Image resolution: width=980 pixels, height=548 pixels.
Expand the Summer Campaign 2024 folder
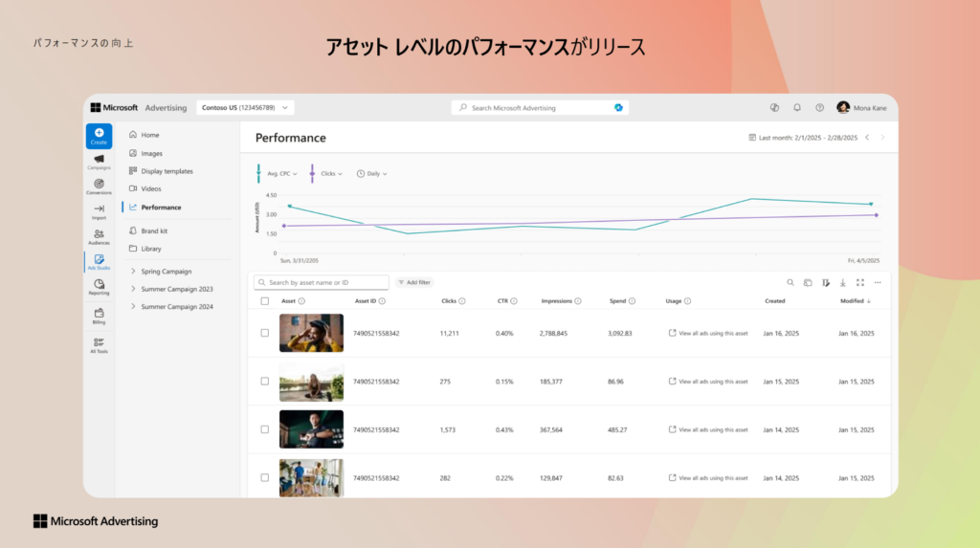tap(132, 306)
